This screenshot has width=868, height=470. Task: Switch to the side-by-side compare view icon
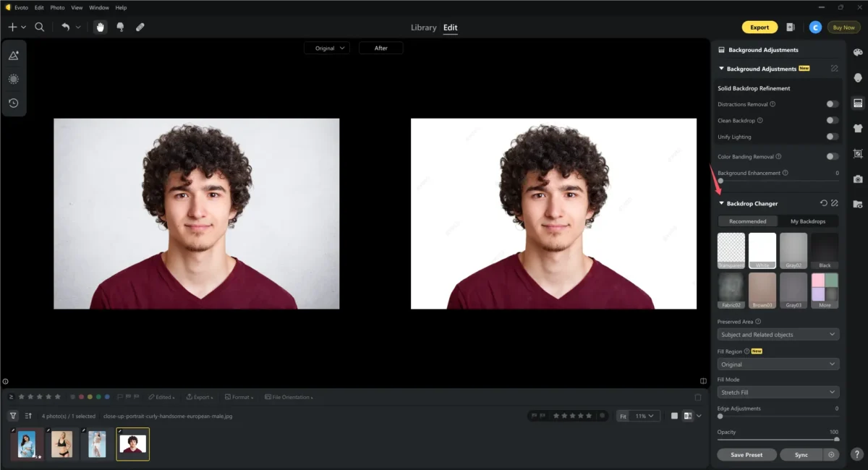688,416
